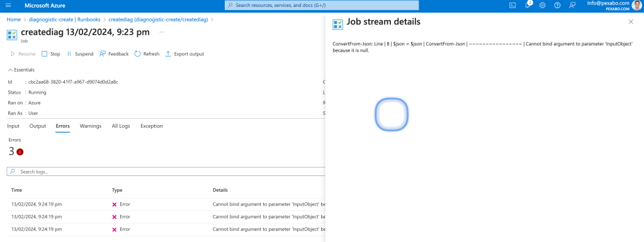644x242 pixels.
Task: Click the Ran on Azure value
Action: click(x=35, y=102)
